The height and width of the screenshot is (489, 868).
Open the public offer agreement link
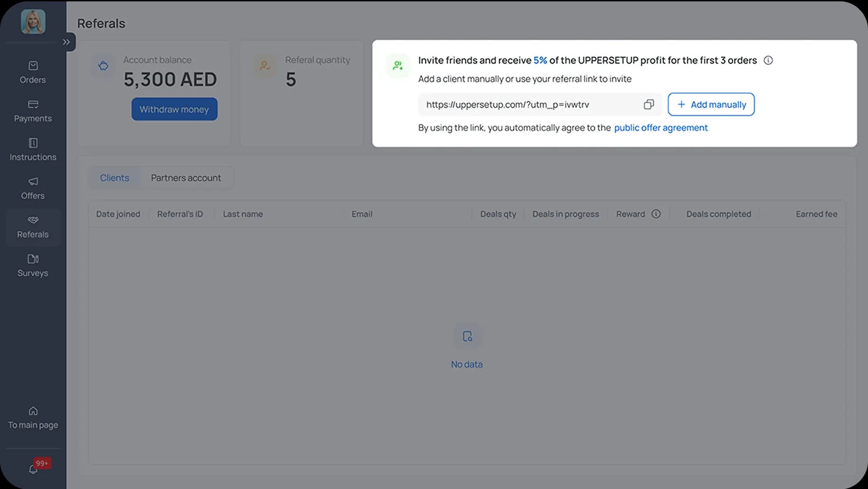660,128
